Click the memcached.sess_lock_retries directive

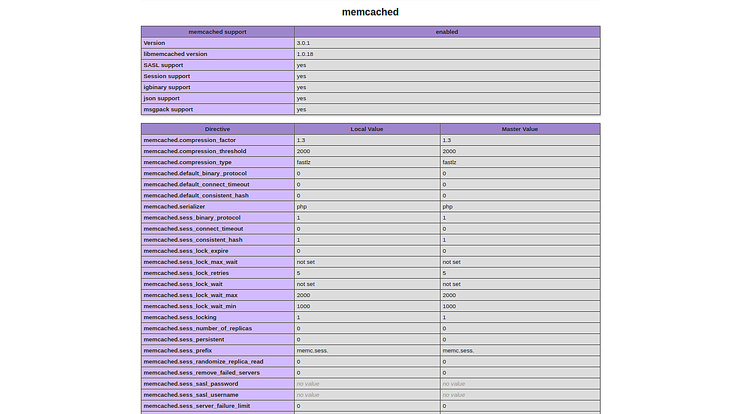pyautogui.click(x=186, y=273)
